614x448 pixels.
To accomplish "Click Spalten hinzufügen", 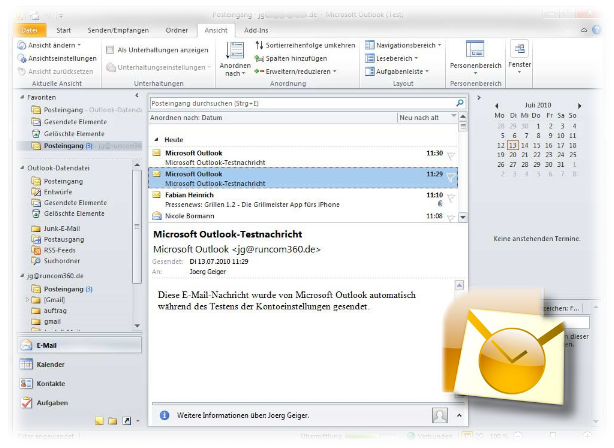I will [291, 58].
